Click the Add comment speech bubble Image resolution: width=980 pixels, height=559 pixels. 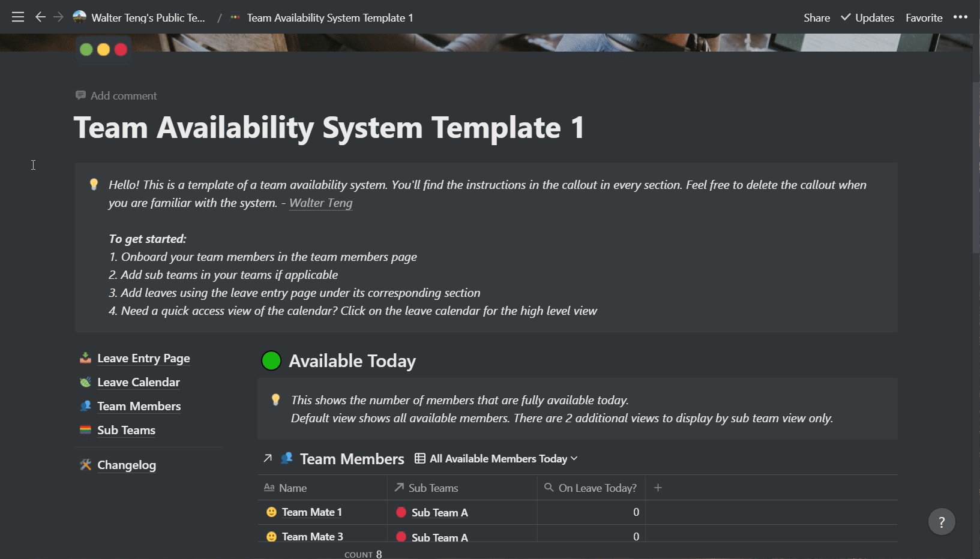80,95
